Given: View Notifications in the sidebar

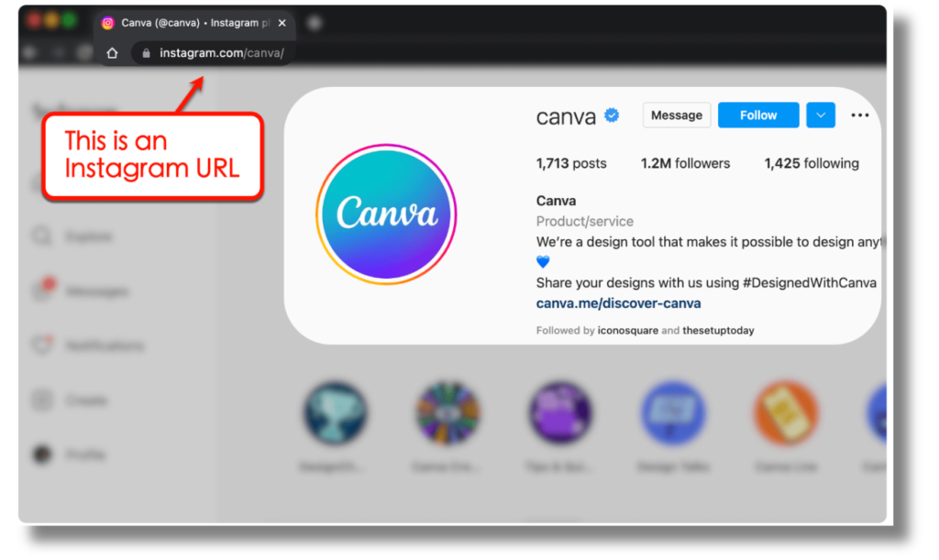Looking at the screenshot, I should click(x=42, y=346).
